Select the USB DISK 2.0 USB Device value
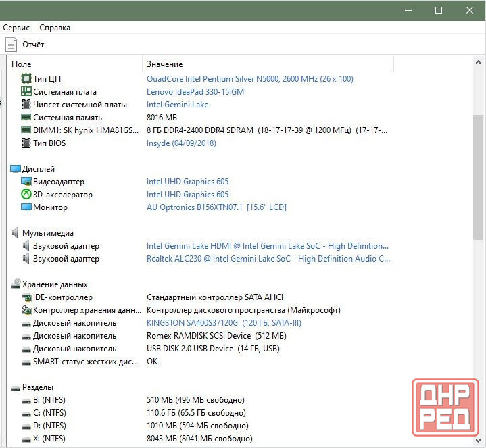Viewport: 486px width, 448px height. pyautogui.click(x=213, y=349)
